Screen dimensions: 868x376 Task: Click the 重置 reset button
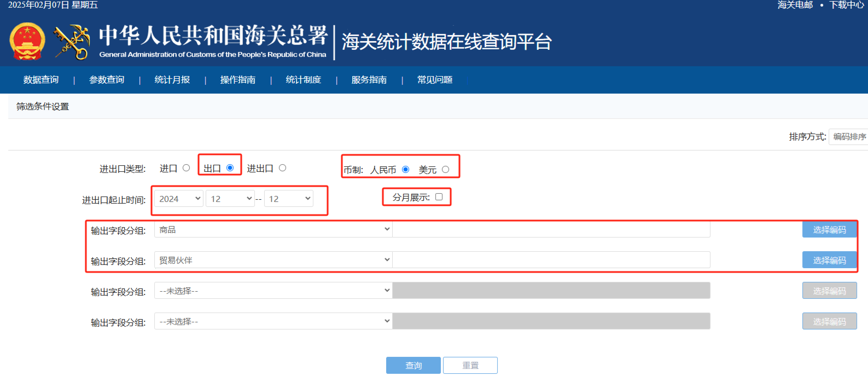[470, 366]
